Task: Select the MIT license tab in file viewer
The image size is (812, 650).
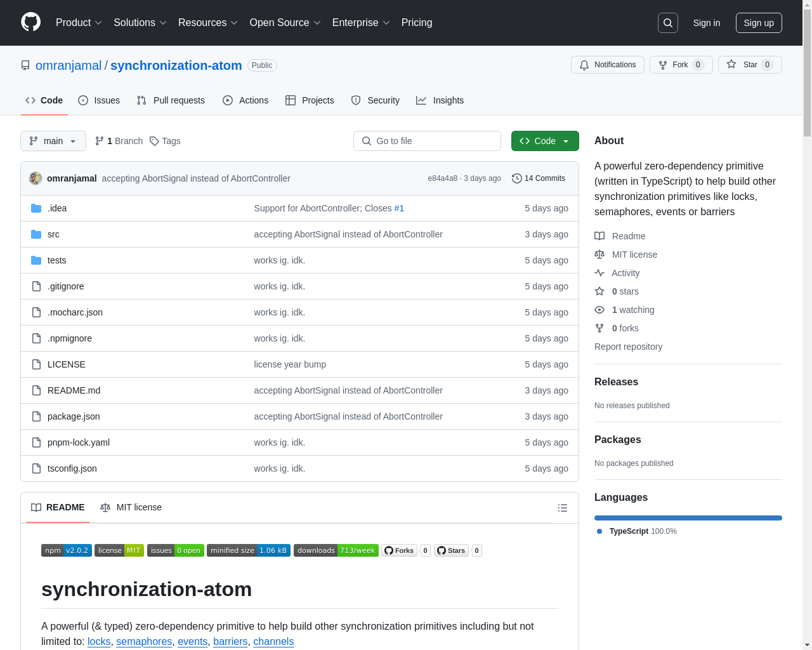Action: click(x=131, y=508)
